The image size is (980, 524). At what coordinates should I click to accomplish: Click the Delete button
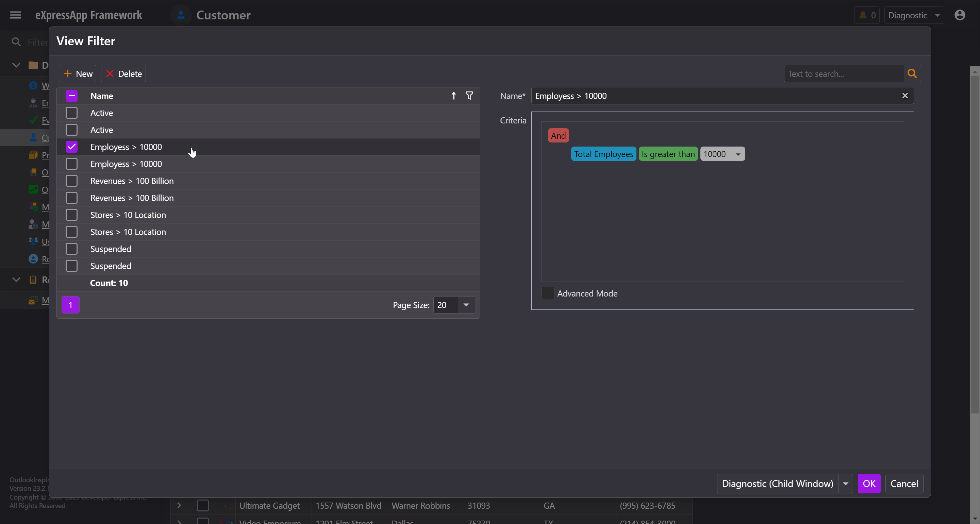pyautogui.click(x=123, y=74)
